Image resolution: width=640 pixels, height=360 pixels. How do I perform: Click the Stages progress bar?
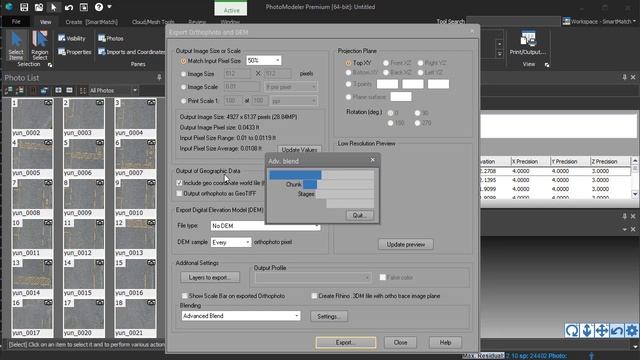coord(344,194)
